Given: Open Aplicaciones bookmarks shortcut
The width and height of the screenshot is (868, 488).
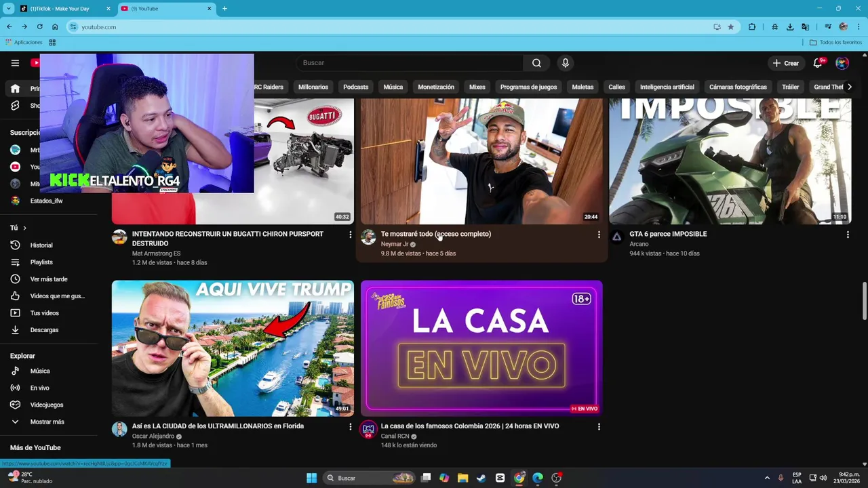Looking at the screenshot, I should coord(24,42).
